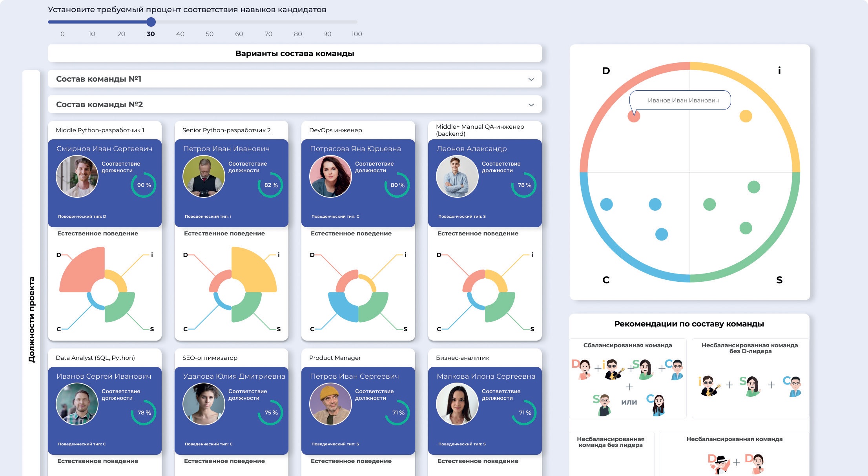Click the S avatar in the без D-лидера team
Viewport: 868px width, 476px height.
pyautogui.click(x=750, y=386)
